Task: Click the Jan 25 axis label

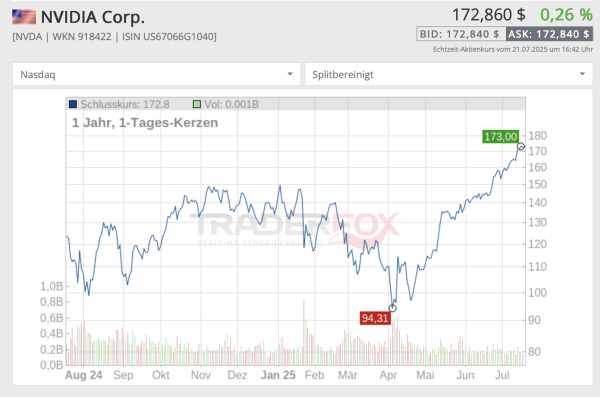Action: (278, 375)
